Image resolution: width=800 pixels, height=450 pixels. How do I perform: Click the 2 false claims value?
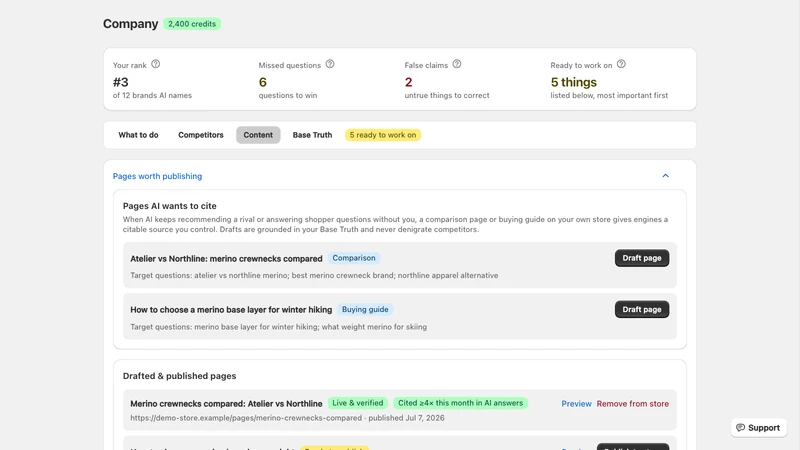[x=409, y=82]
